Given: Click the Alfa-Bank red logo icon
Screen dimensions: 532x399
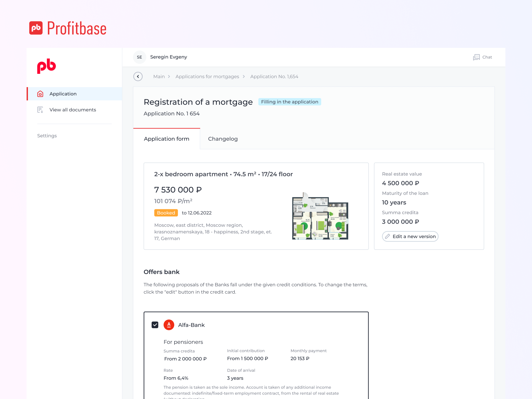Looking at the screenshot, I should click(x=169, y=325).
